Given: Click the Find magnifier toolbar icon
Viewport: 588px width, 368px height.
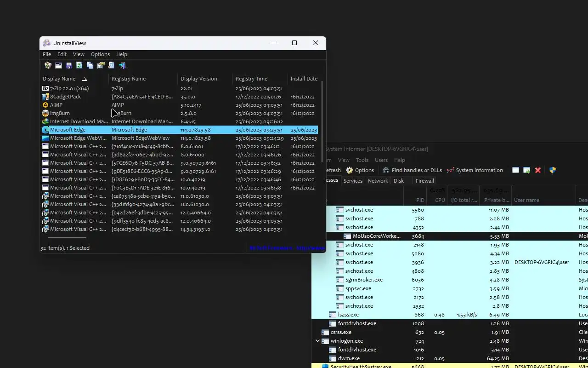Looking at the screenshot, I should pos(111,65).
